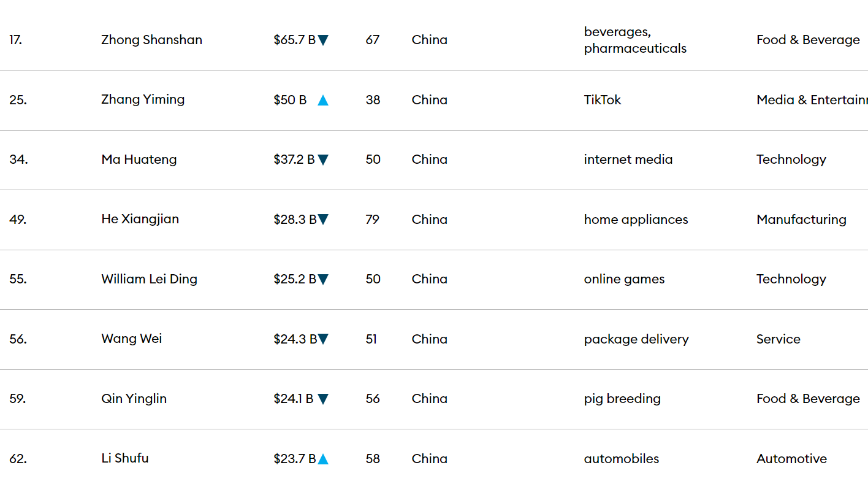Viewport: 868px width, 484px height.
Task: Click the rank number 17.
Action: click(16, 40)
